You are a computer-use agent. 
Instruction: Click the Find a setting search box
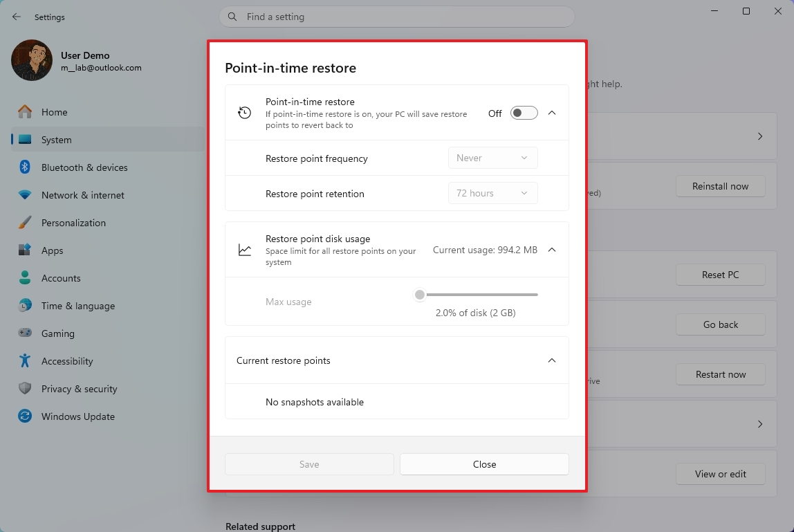[396, 17]
